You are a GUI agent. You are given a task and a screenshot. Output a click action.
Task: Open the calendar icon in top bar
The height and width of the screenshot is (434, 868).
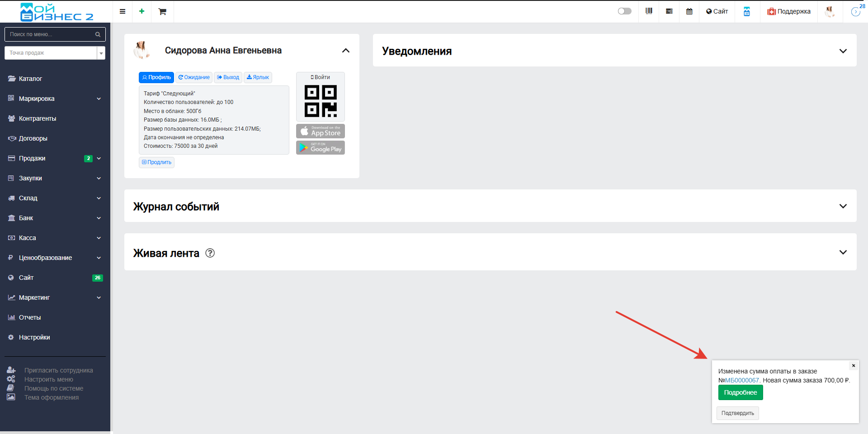point(689,11)
